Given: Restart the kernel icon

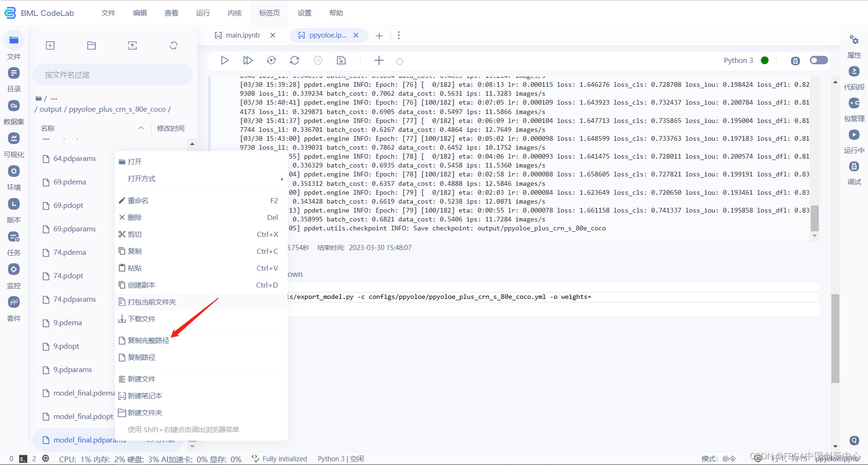Looking at the screenshot, I should [x=294, y=60].
